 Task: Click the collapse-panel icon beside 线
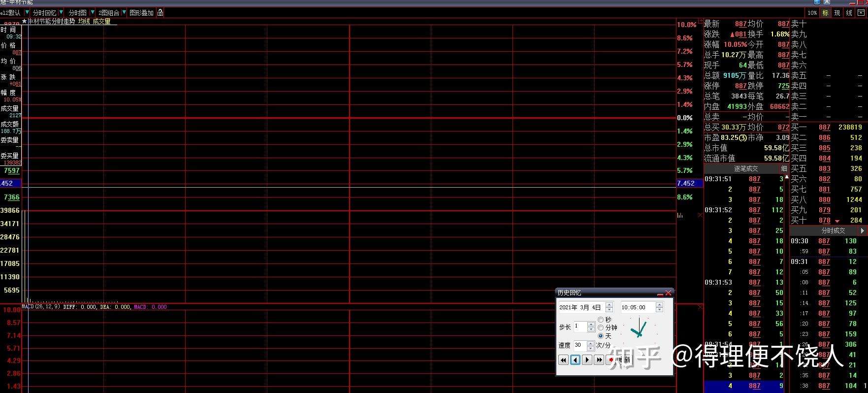click(x=861, y=13)
